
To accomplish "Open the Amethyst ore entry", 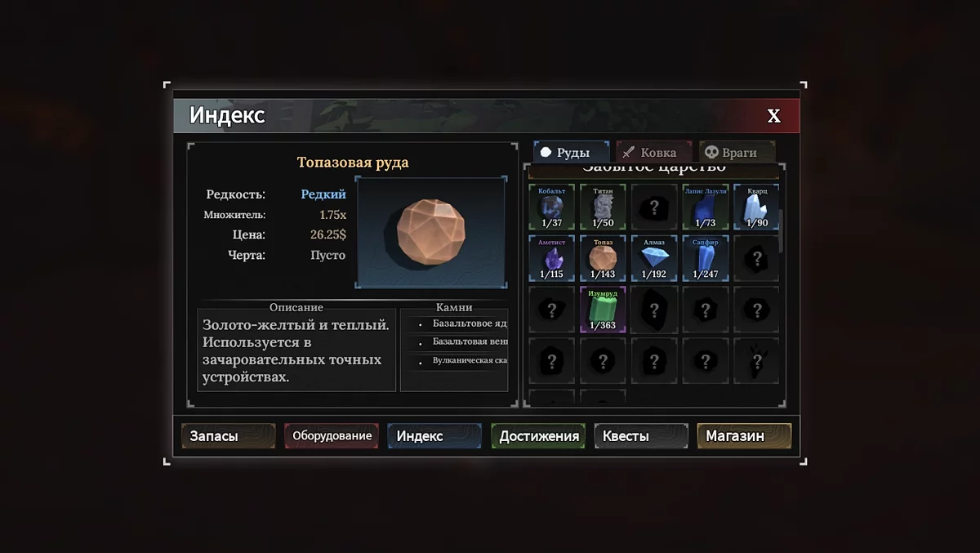I will point(552,259).
